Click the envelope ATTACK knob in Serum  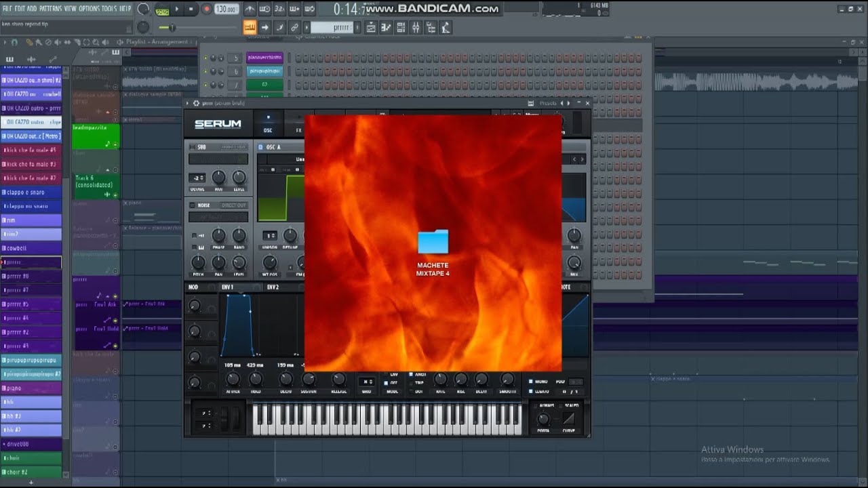[x=233, y=379]
